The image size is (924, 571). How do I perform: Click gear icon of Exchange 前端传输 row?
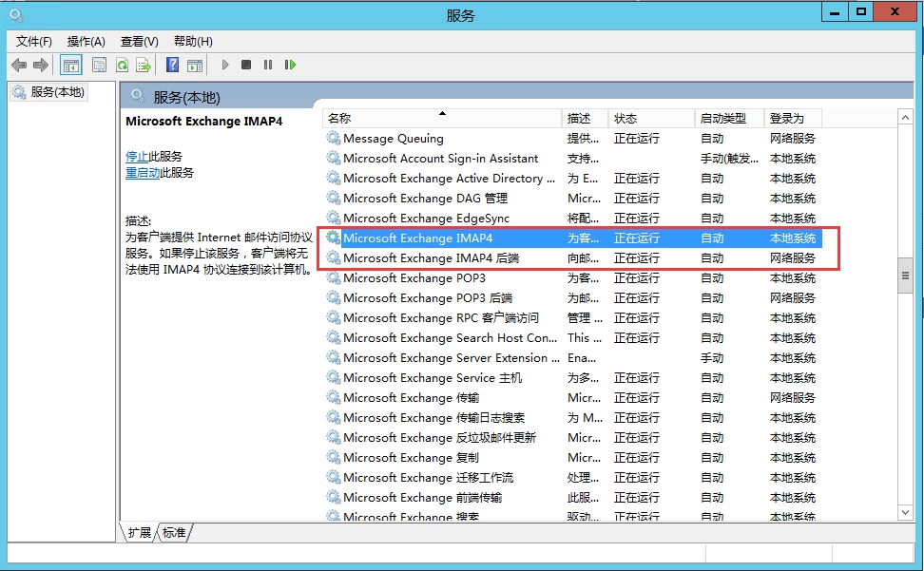tap(334, 498)
